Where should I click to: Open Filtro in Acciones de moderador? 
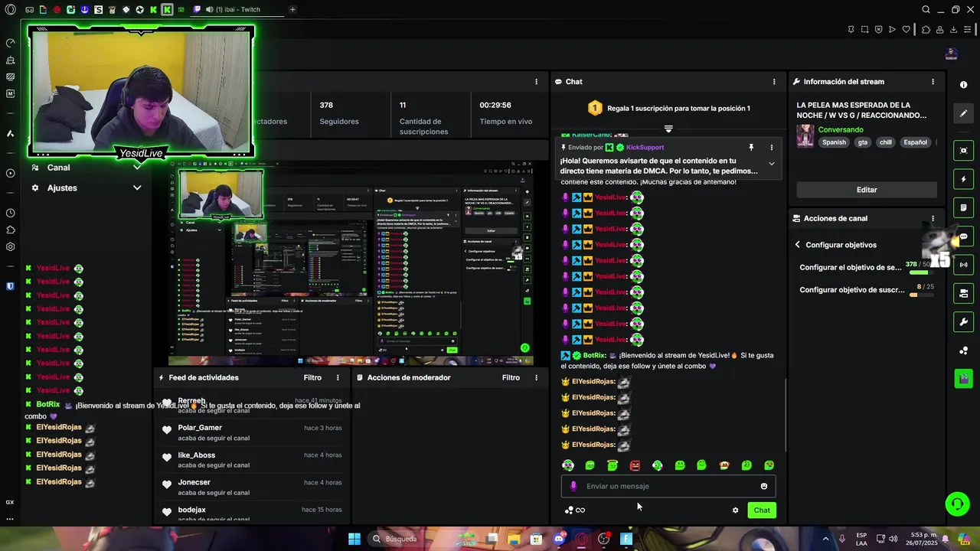point(511,377)
